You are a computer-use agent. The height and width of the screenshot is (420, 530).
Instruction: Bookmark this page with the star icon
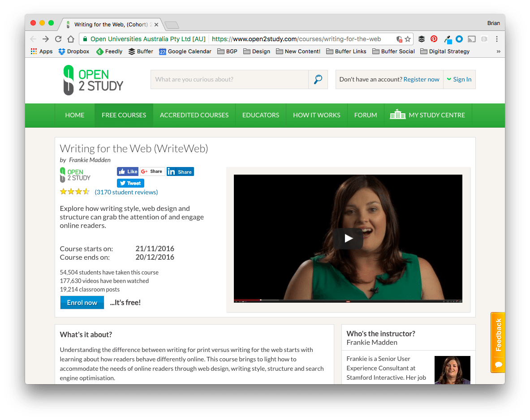(x=407, y=39)
